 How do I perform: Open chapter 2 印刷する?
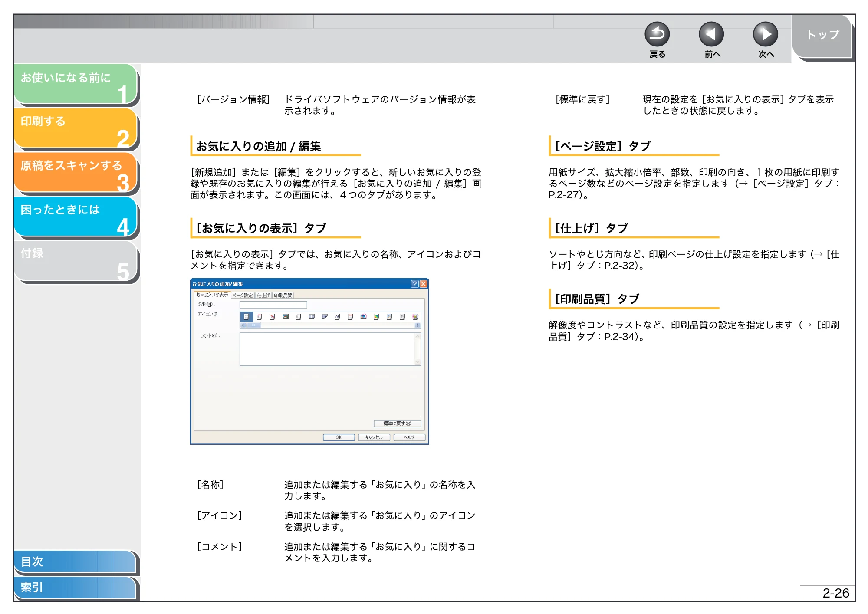coord(76,128)
